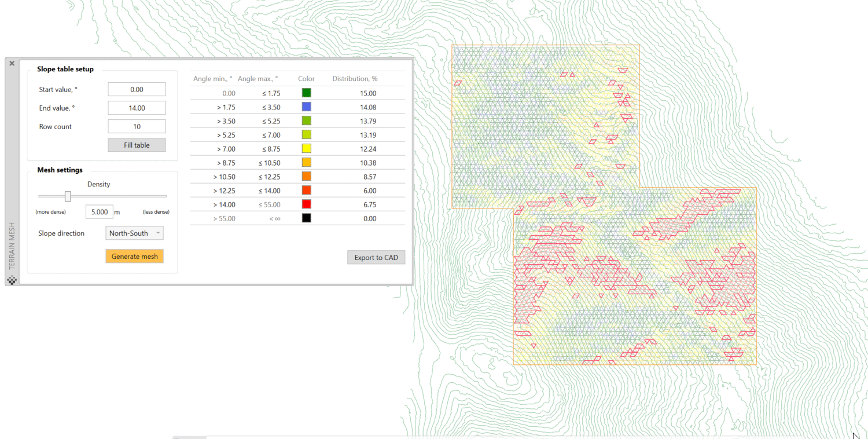The image size is (868, 439).
Task: Click the End value input field
Action: (137, 108)
